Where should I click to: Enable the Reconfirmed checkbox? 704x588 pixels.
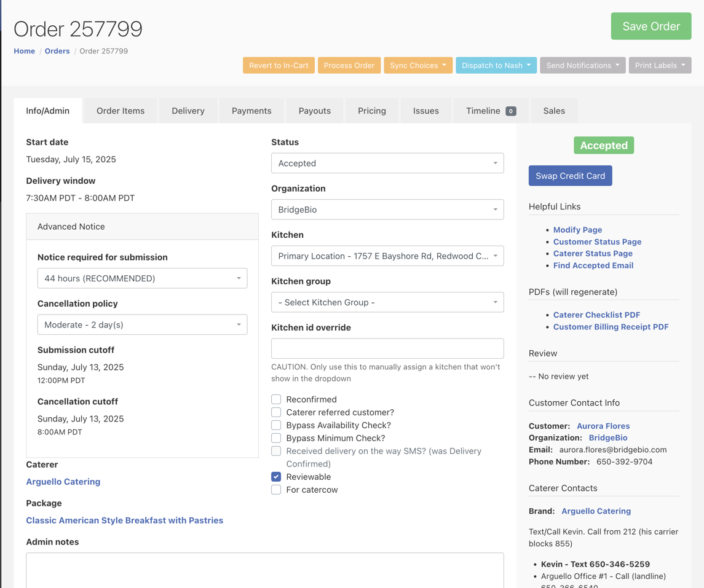(276, 399)
